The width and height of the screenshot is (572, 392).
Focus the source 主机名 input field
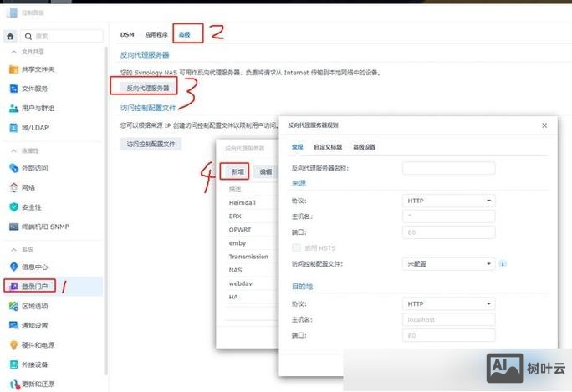tap(449, 216)
